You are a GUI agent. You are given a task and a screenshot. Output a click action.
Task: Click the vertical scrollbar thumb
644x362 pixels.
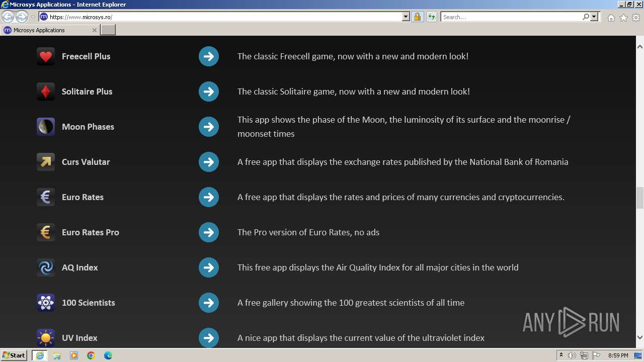click(640, 198)
